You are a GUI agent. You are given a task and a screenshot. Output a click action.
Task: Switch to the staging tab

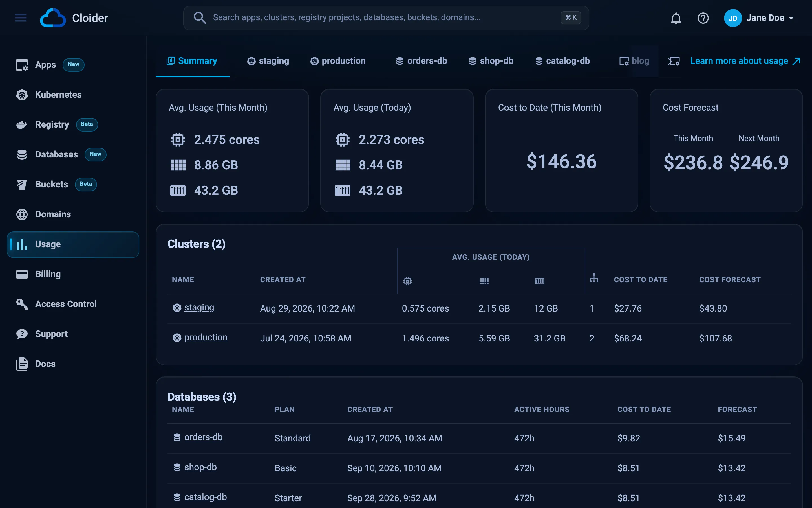click(268, 61)
